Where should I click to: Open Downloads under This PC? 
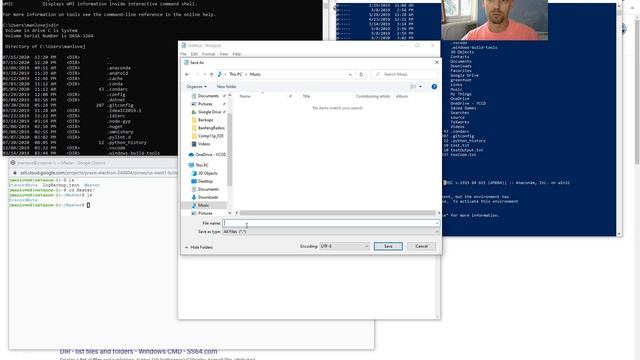pos(208,197)
